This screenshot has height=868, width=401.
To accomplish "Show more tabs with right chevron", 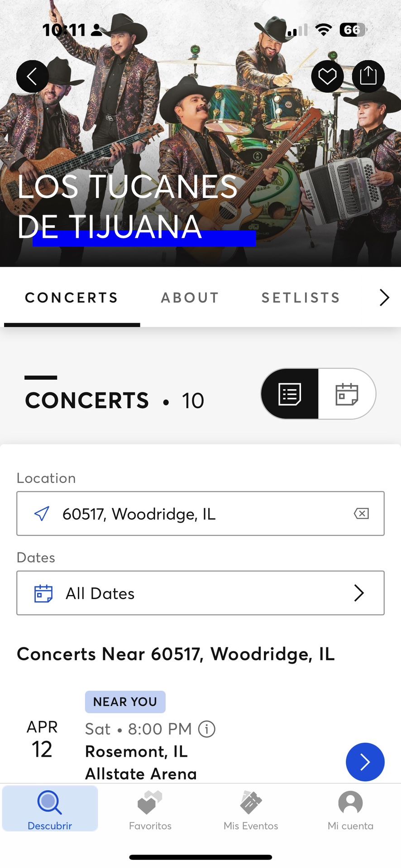I will [x=384, y=297].
